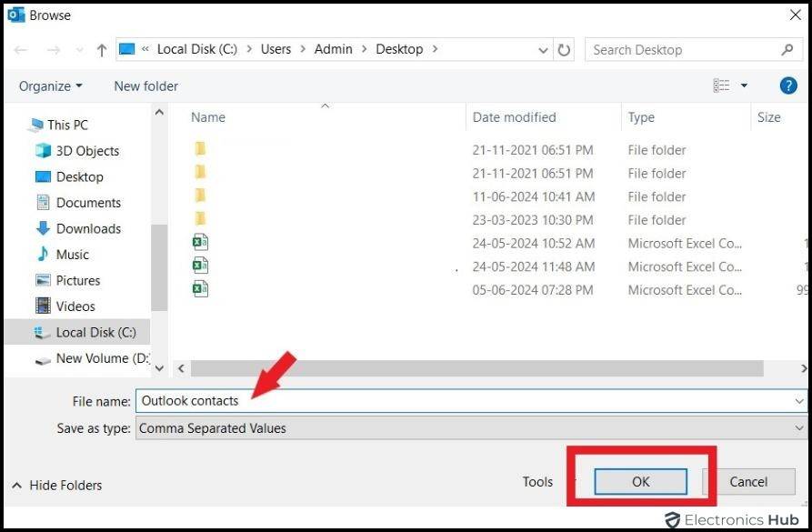Open 3D Objects in navigation pane
This screenshot has width=812, height=532.
pos(87,151)
